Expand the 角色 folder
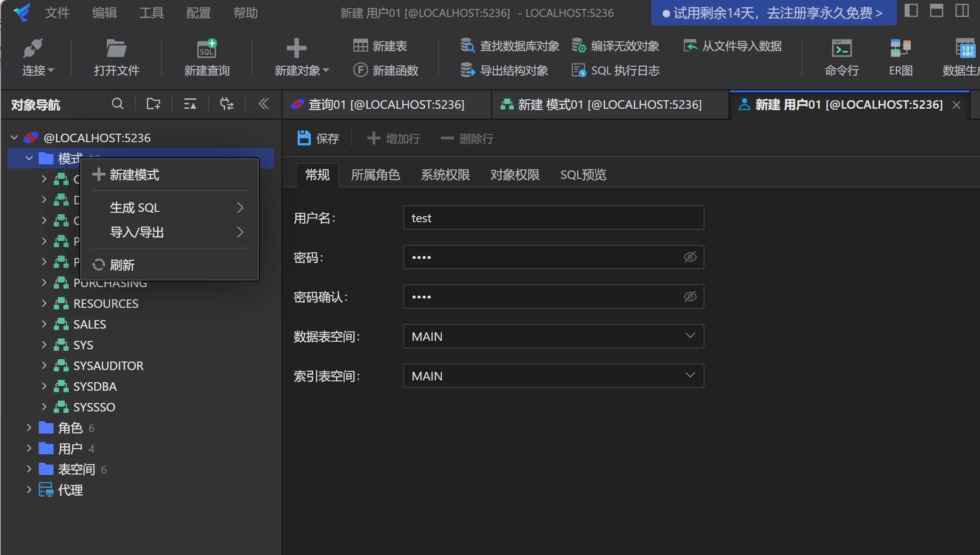980x555 pixels. [29, 427]
